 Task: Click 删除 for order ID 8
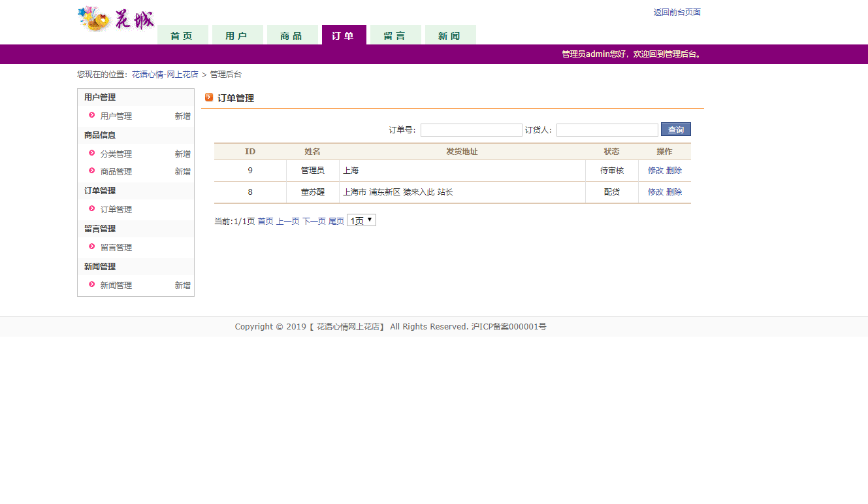click(x=675, y=192)
